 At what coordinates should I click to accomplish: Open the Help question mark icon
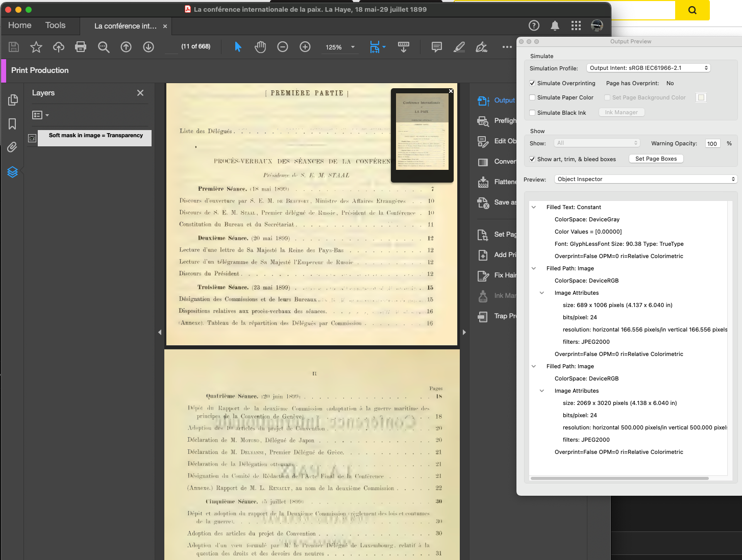point(534,26)
